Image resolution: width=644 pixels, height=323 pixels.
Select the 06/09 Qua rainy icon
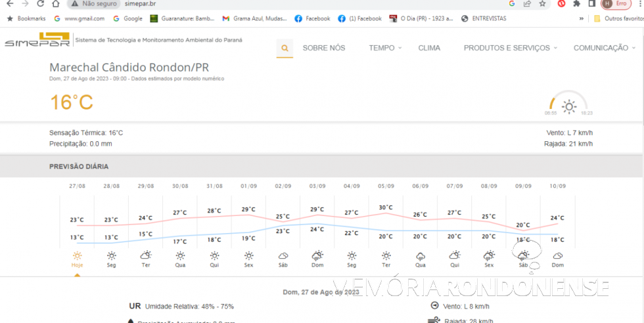tap(421, 255)
